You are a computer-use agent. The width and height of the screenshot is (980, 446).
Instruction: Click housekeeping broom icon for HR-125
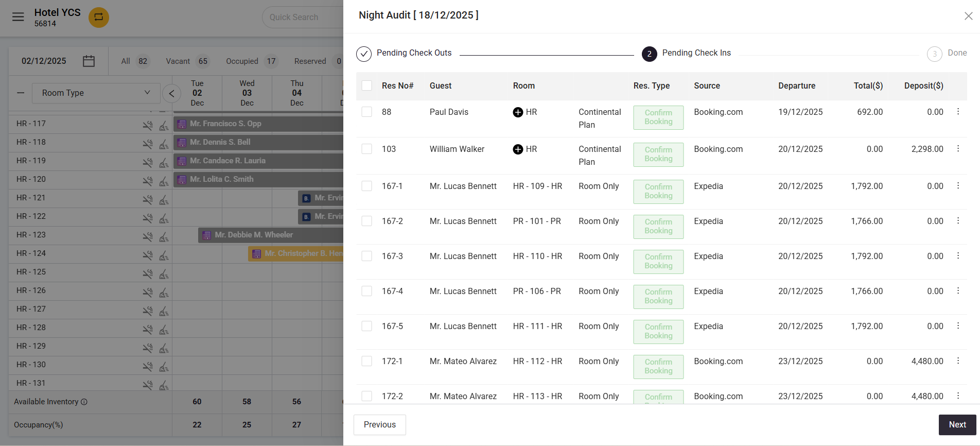pos(164,273)
